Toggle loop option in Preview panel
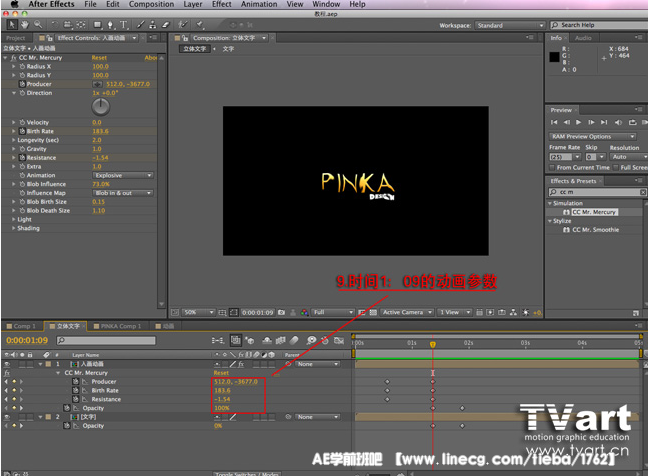This screenshot has height=476, width=648. (632, 122)
